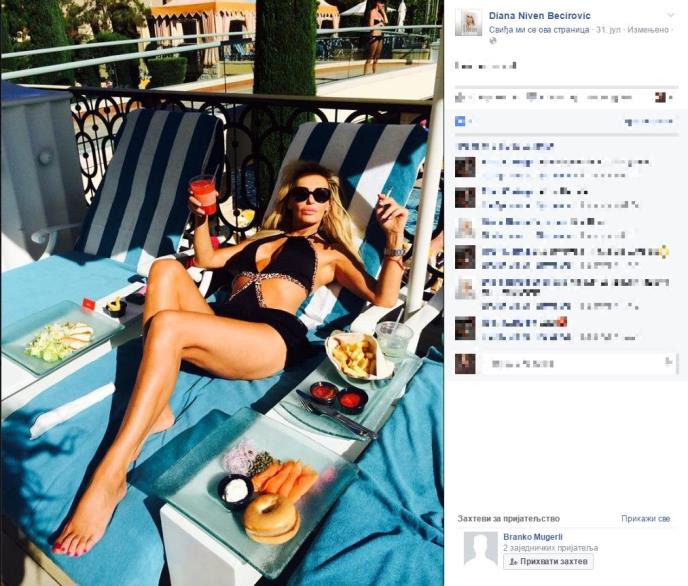Click the thumbs-up like icon under the post
This screenshot has height=586, width=688.
[x=459, y=97]
